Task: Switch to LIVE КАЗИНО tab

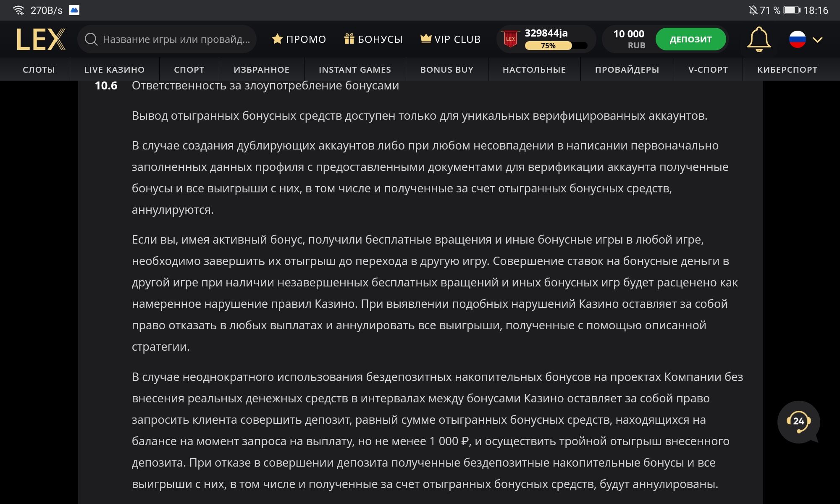Action: pos(114,70)
